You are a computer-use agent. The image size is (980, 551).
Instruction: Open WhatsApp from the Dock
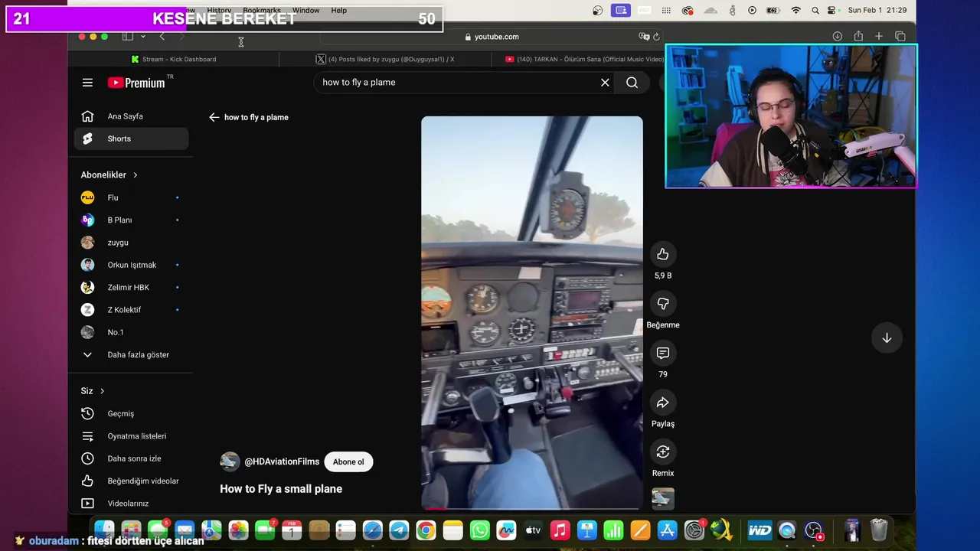(480, 530)
